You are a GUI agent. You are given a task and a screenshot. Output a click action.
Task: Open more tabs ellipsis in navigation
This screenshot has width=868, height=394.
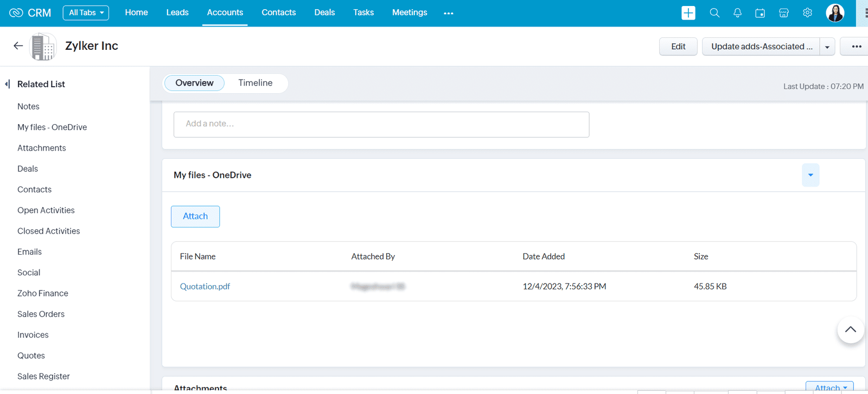[448, 13]
